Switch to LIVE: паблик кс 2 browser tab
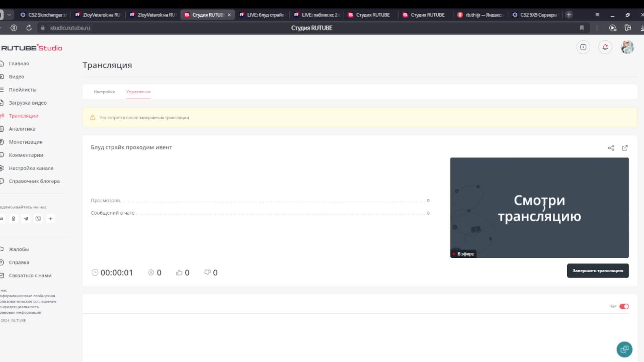644x362 pixels. [317, 15]
